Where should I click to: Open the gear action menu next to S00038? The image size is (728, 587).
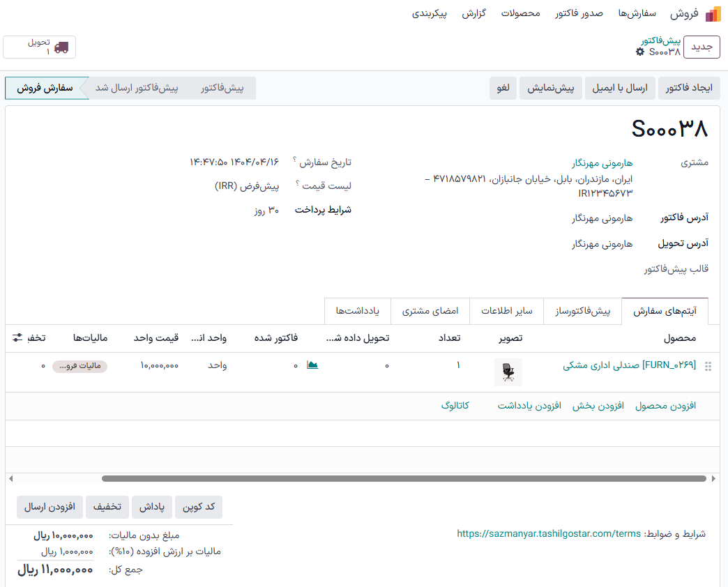point(639,52)
